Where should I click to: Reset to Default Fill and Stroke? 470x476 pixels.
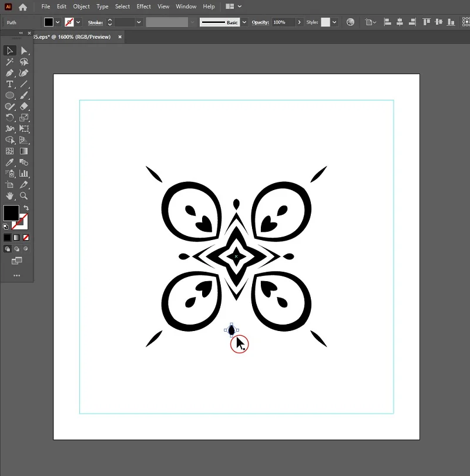point(5,227)
